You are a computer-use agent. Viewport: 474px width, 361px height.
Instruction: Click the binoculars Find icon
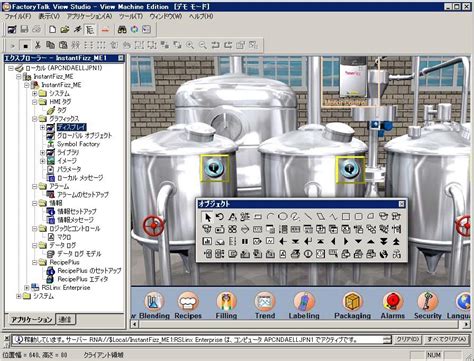[x=122, y=30]
